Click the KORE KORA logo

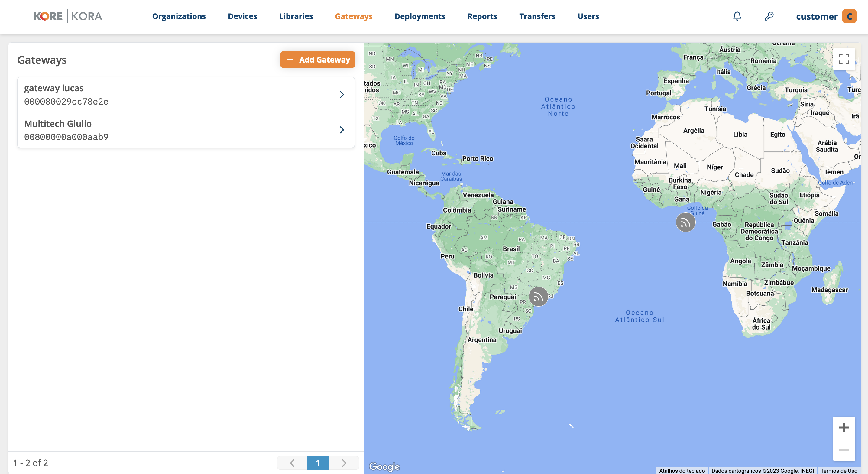68,16
